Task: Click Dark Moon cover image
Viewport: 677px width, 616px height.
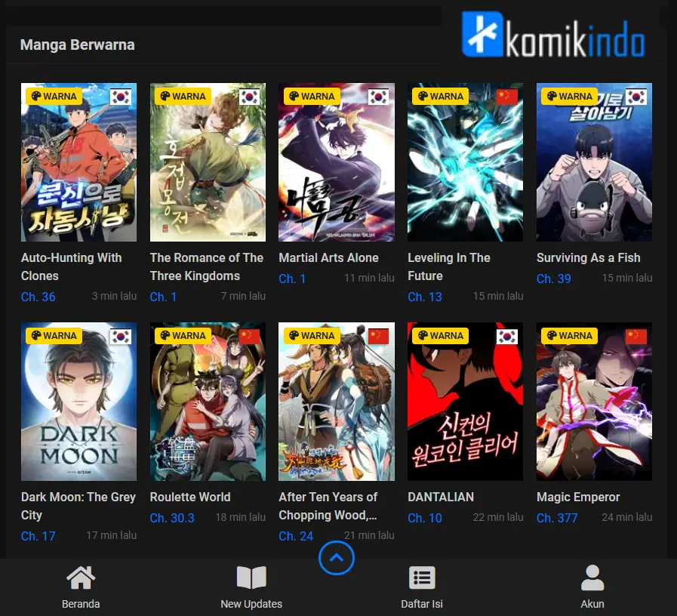Action: click(x=78, y=402)
